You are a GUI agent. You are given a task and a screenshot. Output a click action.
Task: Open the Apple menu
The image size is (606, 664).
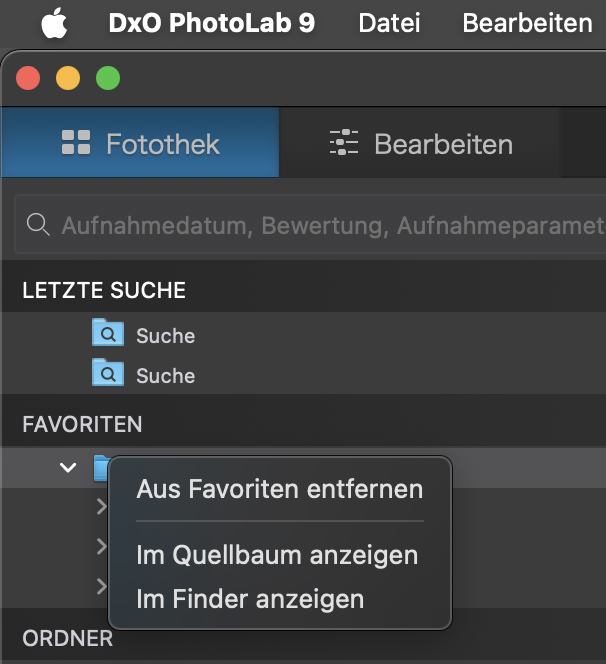point(54,23)
